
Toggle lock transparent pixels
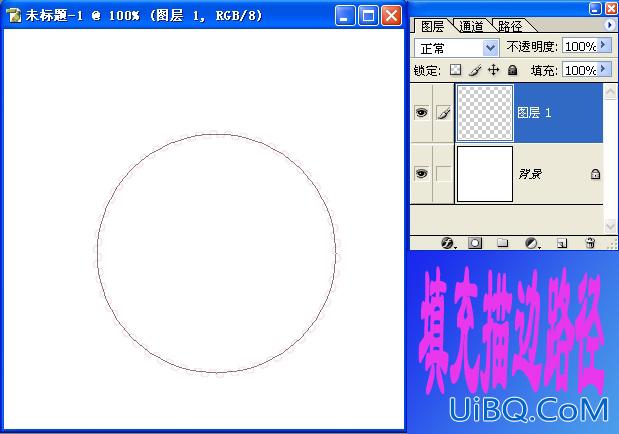click(456, 70)
